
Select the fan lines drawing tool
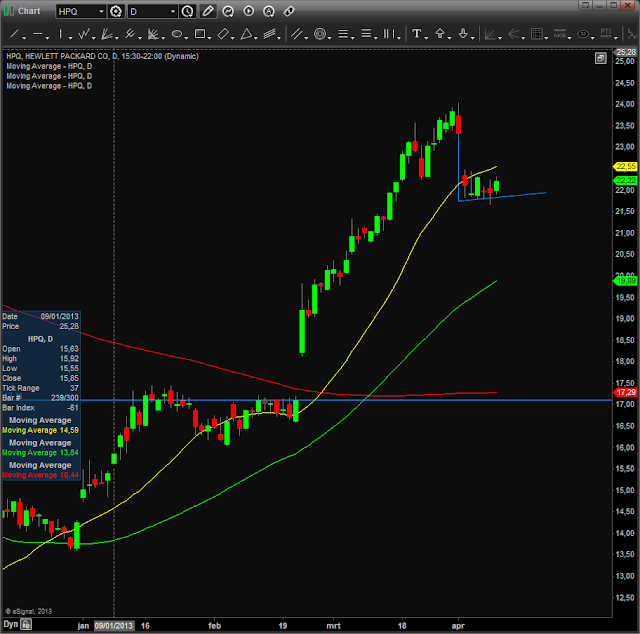107,34
